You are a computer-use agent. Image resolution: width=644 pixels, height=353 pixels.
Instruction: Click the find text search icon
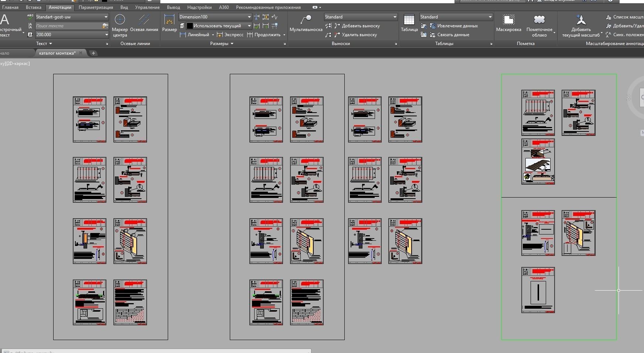click(105, 26)
